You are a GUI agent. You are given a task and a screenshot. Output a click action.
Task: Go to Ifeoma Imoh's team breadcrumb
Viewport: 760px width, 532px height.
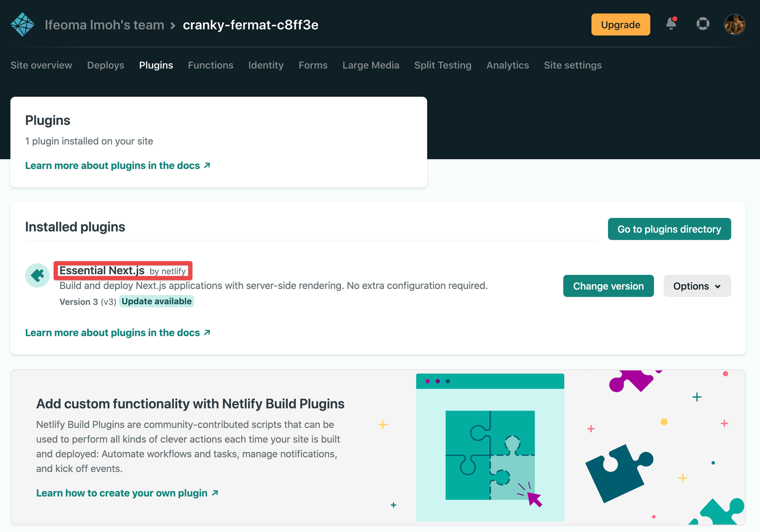[x=104, y=25]
